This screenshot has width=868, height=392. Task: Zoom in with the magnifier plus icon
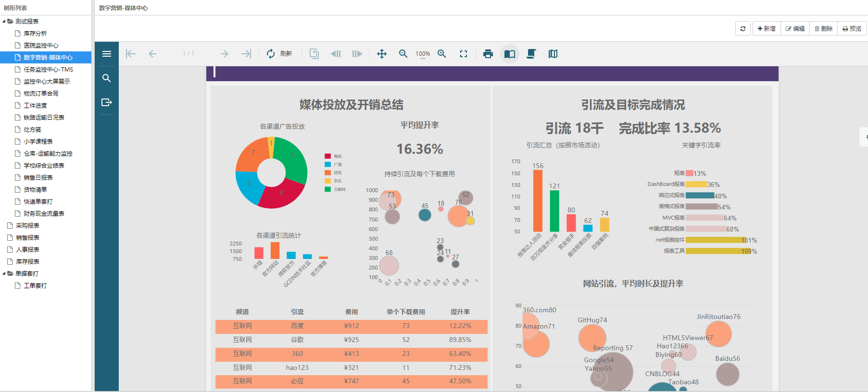pos(442,54)
